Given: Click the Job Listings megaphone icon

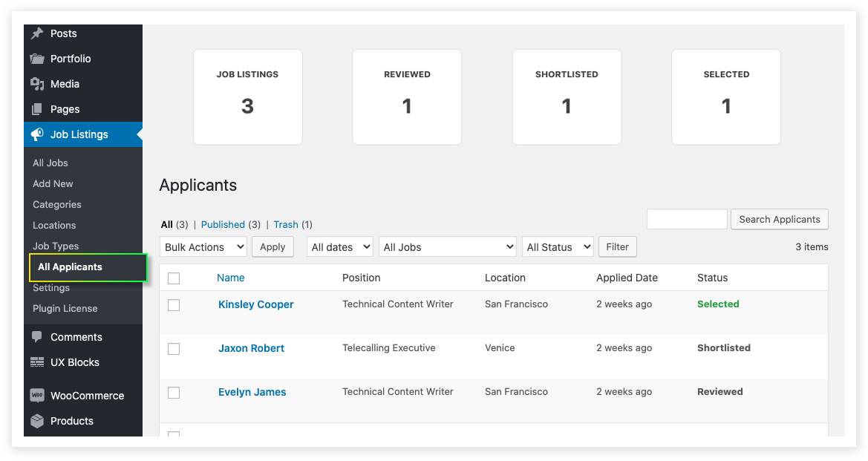Looking at the screenshot, I should click(37, 134).
